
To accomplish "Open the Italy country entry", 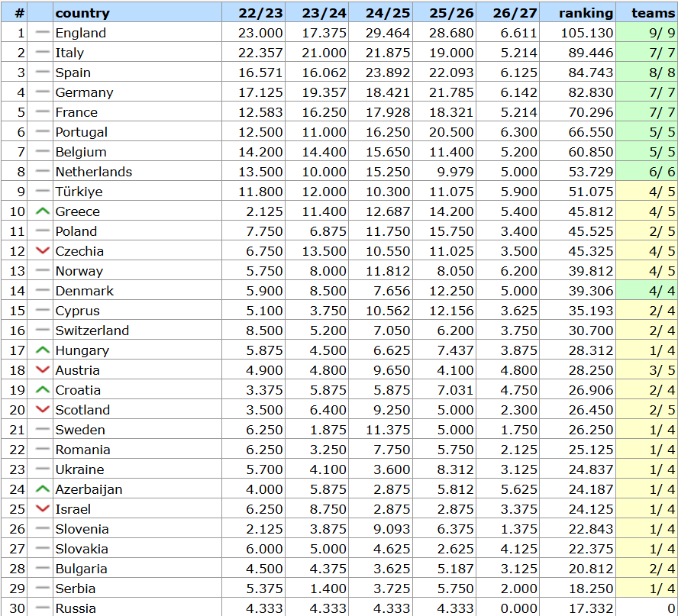I will pyautogui.click(x=69, y=53).
